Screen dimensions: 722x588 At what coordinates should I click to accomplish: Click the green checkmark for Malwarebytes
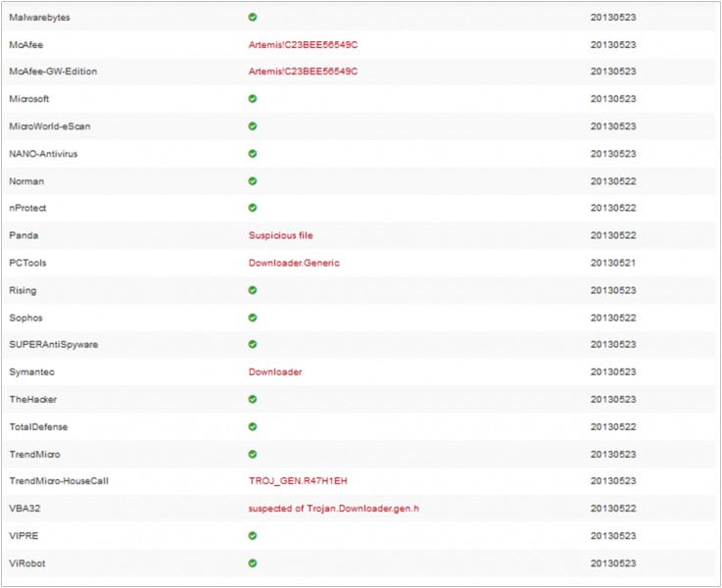click(252, 18)
